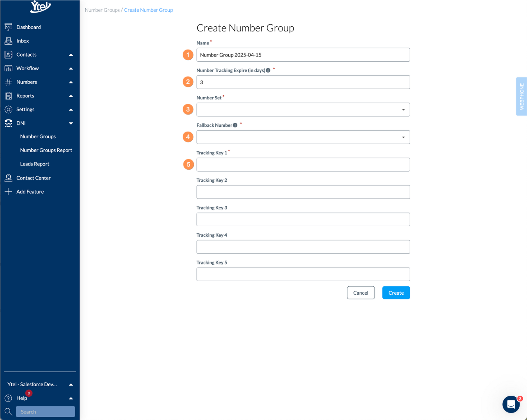Collapse the DNI menu arrow
The height and width of the screenshot is (420, 527).
tap(71, 123)
